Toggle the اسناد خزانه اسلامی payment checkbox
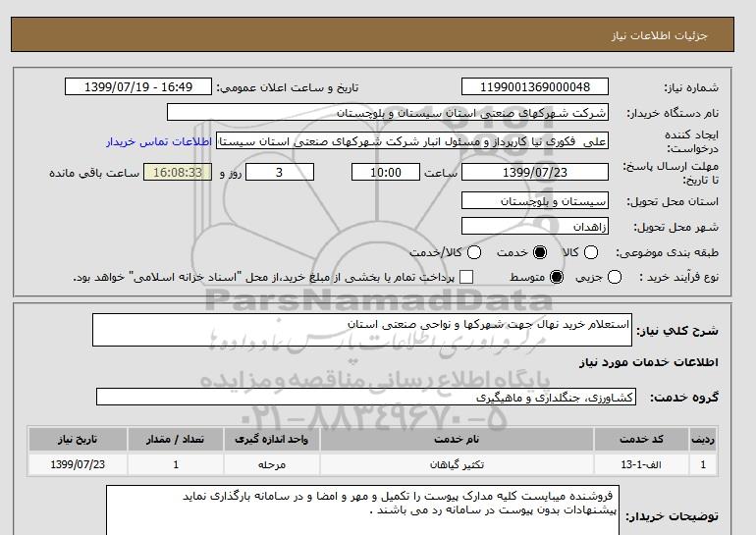Image resolution: width=756 pixels, height=535 pixels. click(465, 277)
